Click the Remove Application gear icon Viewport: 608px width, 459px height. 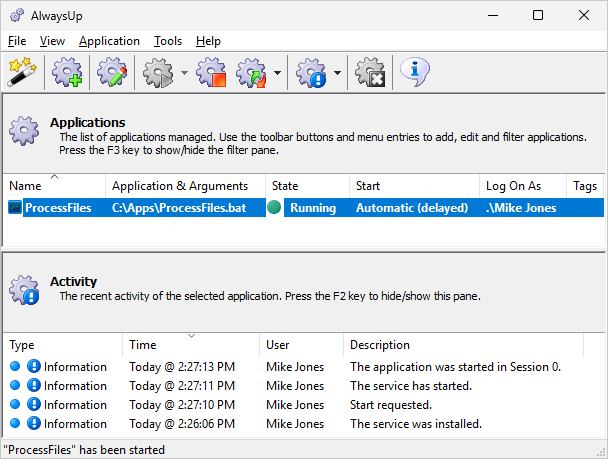[x=371, y=72]
